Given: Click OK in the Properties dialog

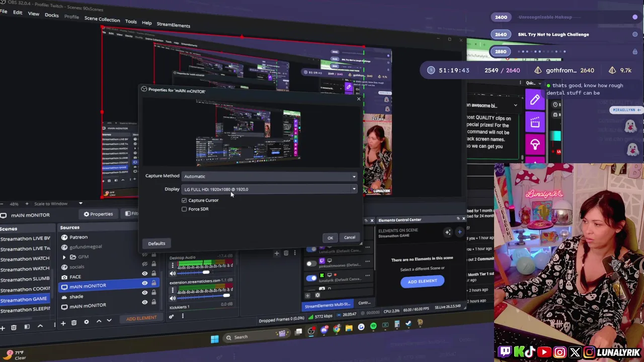Looking at the screenshot, I should tap(330, 238).
